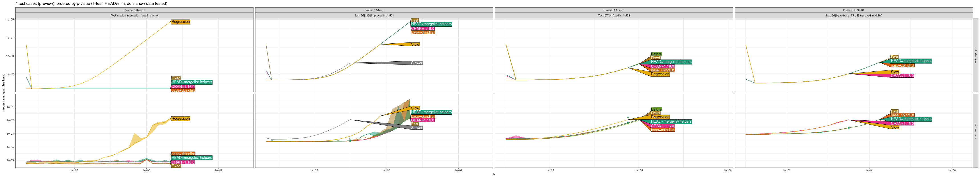Click 'CRAN=1.16.0' in shallow regression kilobytes panel

tap(183, 86)
